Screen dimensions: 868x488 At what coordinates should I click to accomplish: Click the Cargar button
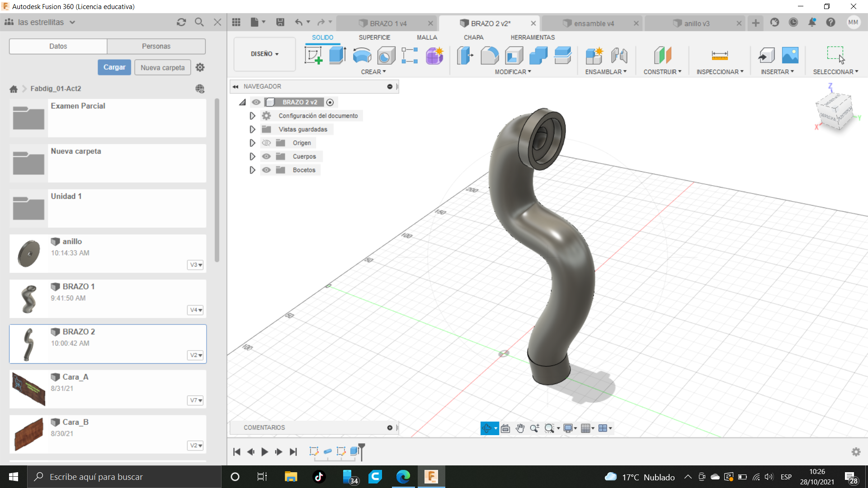(114, 67)
